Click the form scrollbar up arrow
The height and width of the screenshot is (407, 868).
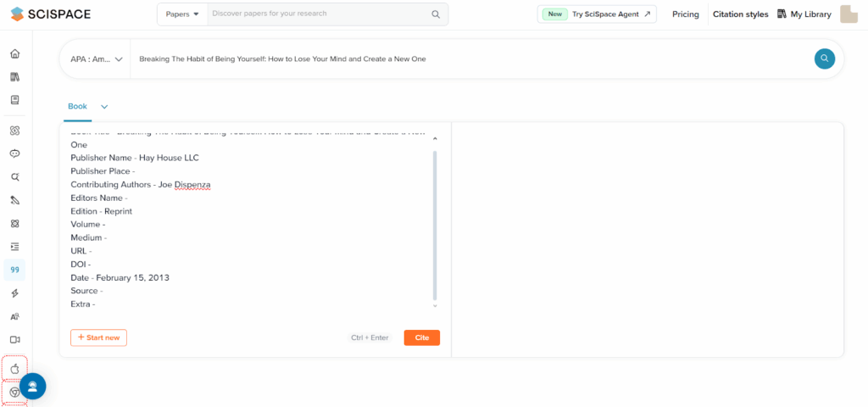pos(435,138)
